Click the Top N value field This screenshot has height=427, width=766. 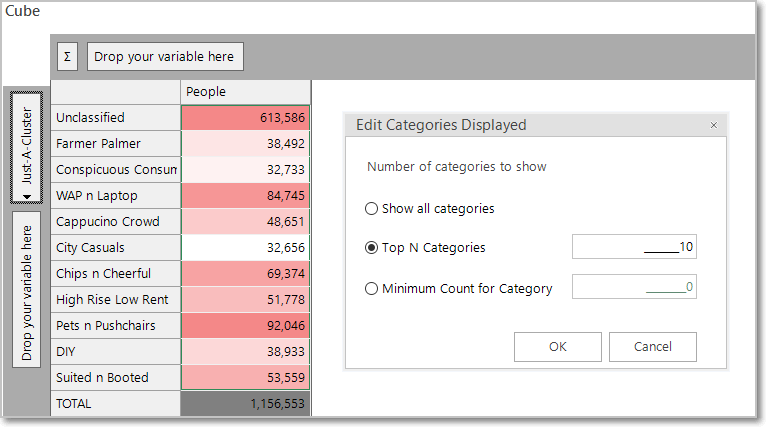(634, 247)
